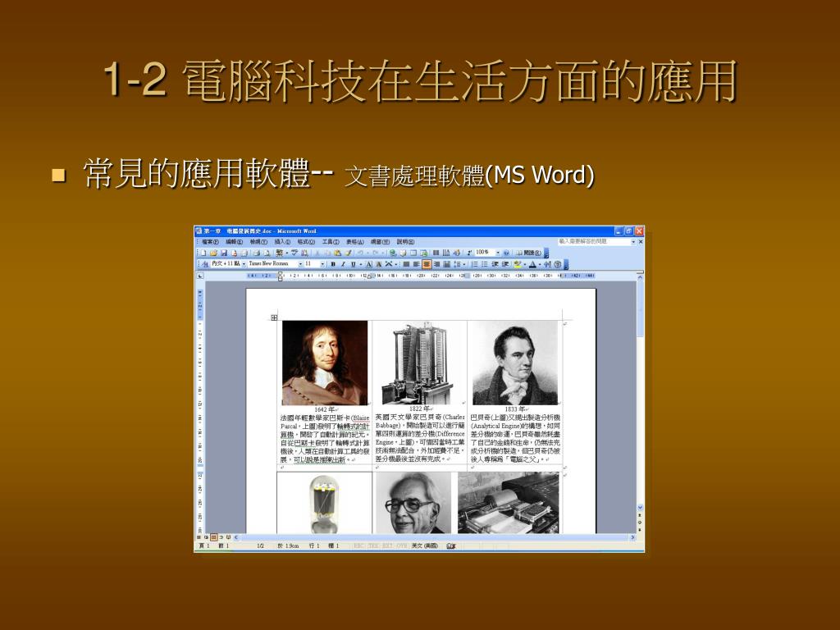Open line spacing dropdown arrow
The height and width of the screenshot is (630, 840).
click(x=464, y=264)
